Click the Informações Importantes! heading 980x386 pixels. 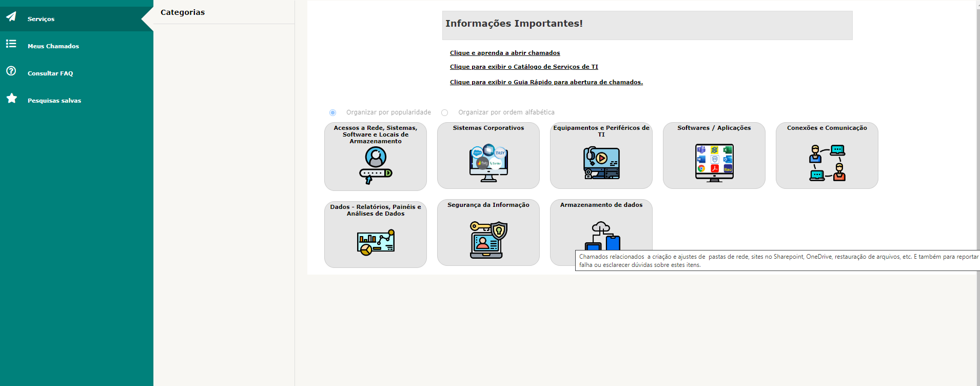pos(514,24)
